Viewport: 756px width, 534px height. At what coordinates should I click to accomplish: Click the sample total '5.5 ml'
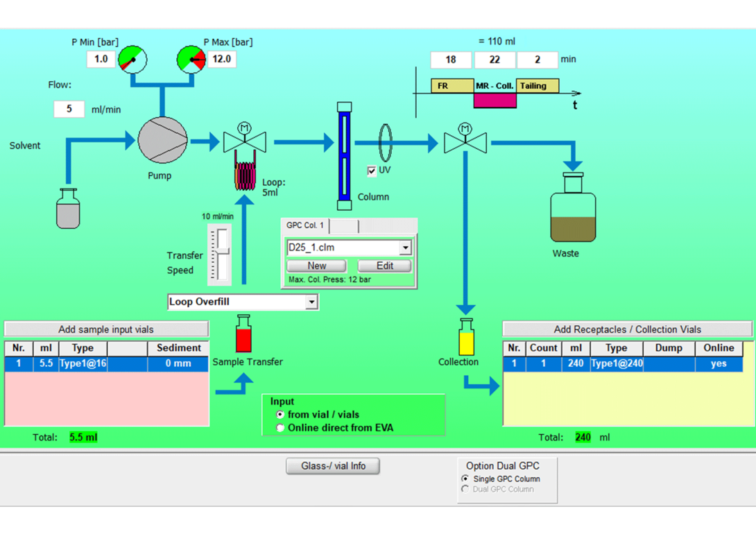point(83,437)
